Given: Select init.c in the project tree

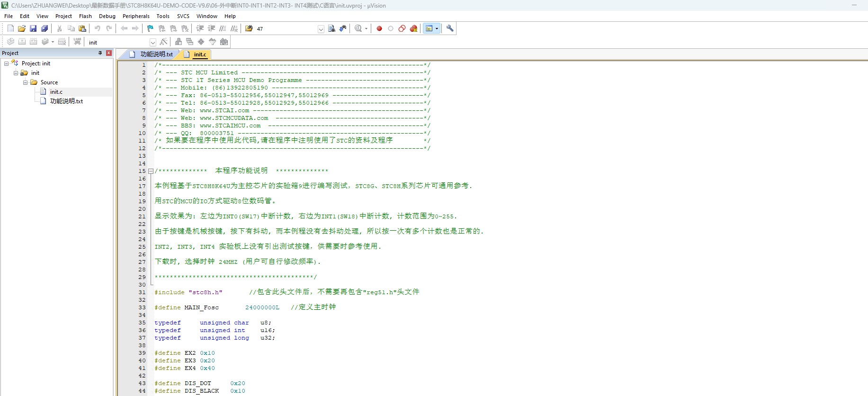Looking at the screenshot, I should pos(56,92).
